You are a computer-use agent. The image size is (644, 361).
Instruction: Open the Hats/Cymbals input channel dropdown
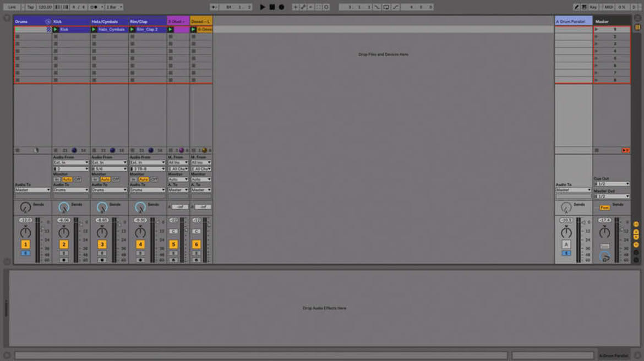click(109, 169)
